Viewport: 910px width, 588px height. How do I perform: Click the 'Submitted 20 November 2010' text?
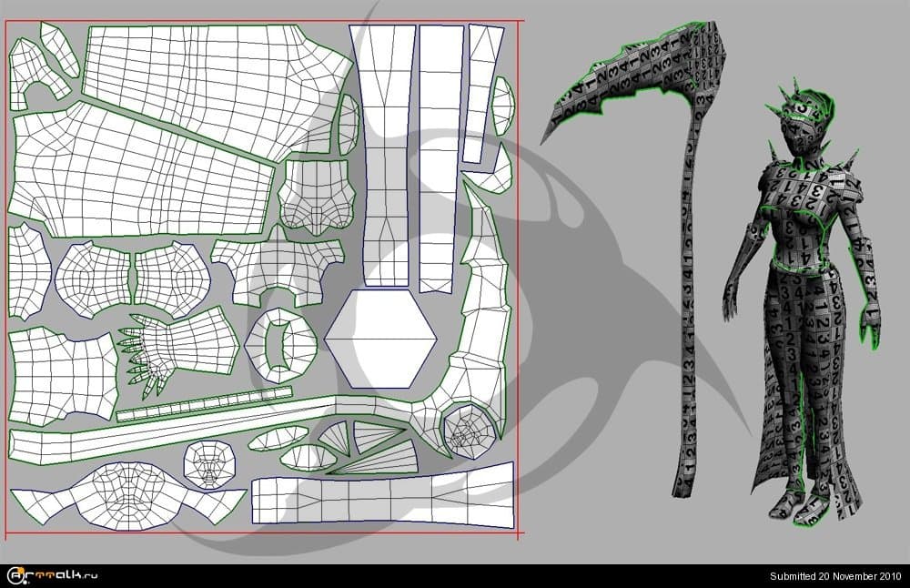coord(835,576)
